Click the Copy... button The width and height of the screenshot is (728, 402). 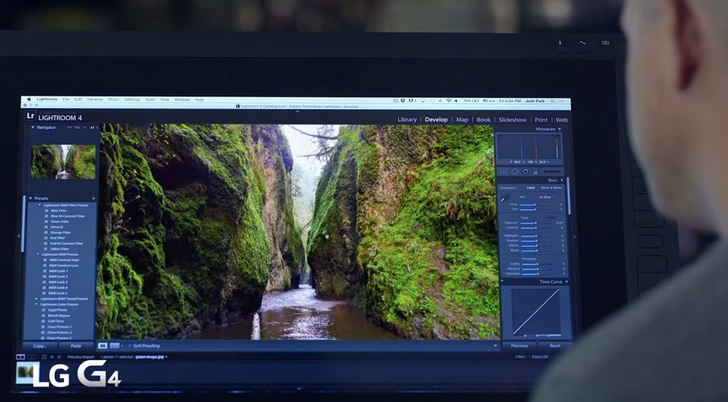[x=40, y=346]
